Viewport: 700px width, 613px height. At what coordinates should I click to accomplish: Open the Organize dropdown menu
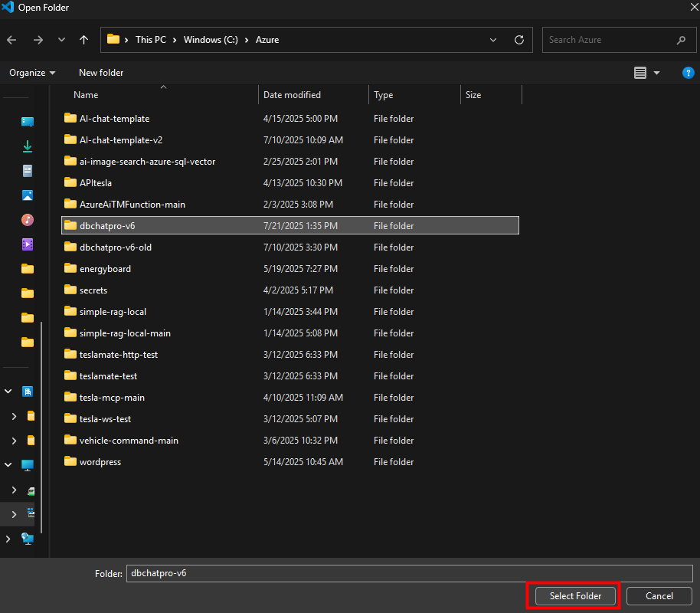(32, 73)
